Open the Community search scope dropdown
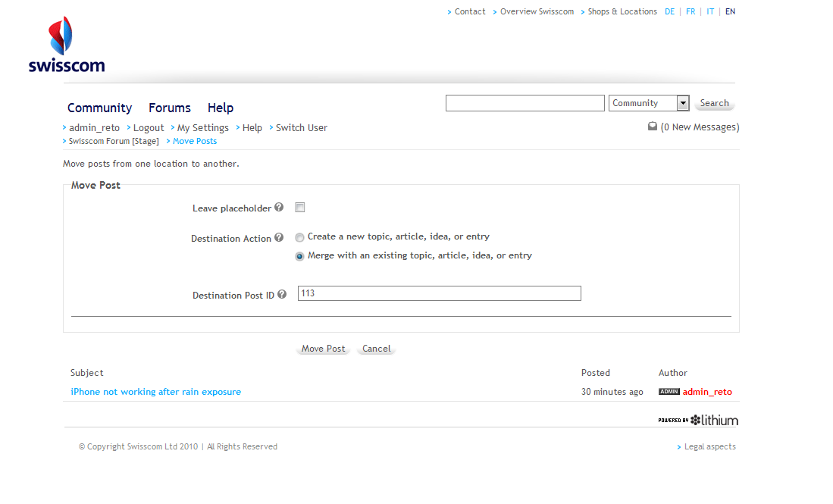The width and height of the screenshot is (833, 504). click(682, 104)
